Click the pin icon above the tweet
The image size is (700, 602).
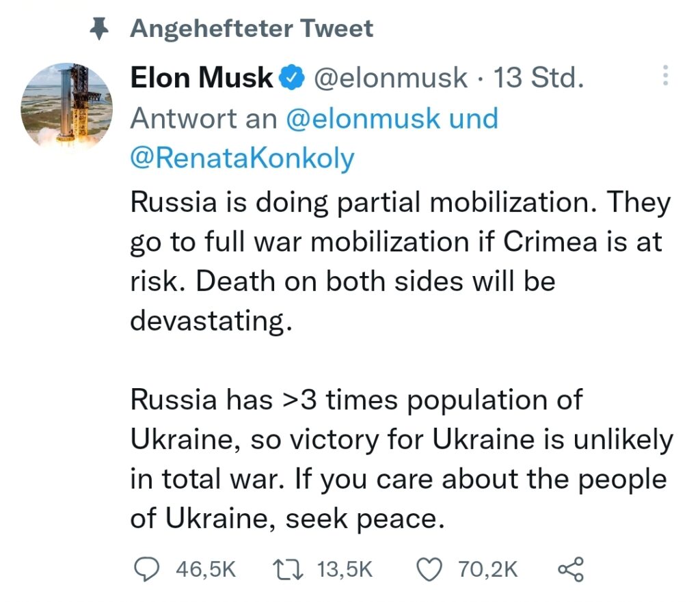100,29
